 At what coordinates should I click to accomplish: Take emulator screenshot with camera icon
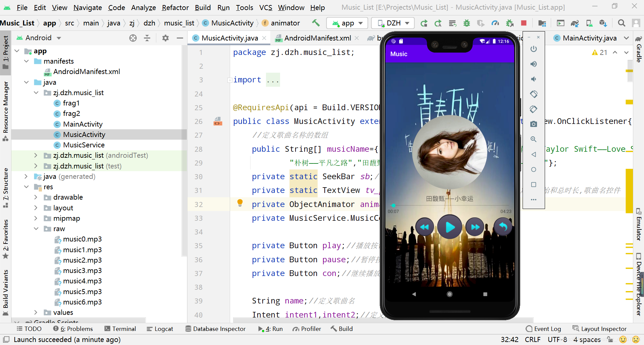point(534,124)
